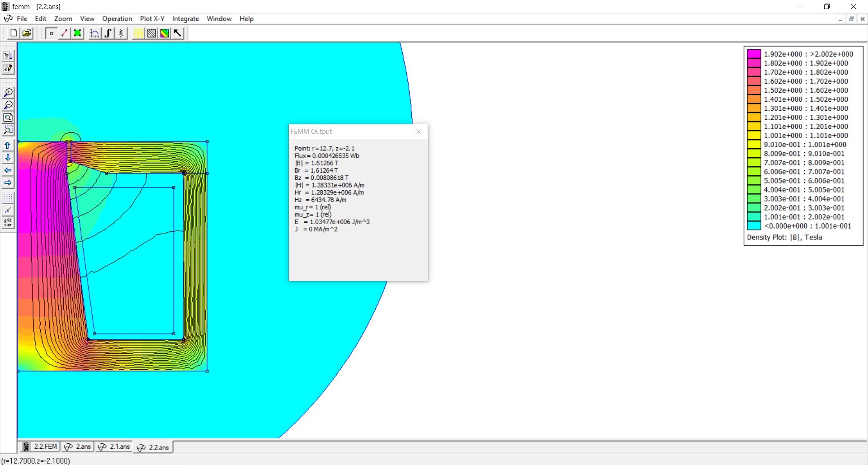Pan view down with arrow
This screenshot has width=868, height=465.
click(x=8, y=158)
